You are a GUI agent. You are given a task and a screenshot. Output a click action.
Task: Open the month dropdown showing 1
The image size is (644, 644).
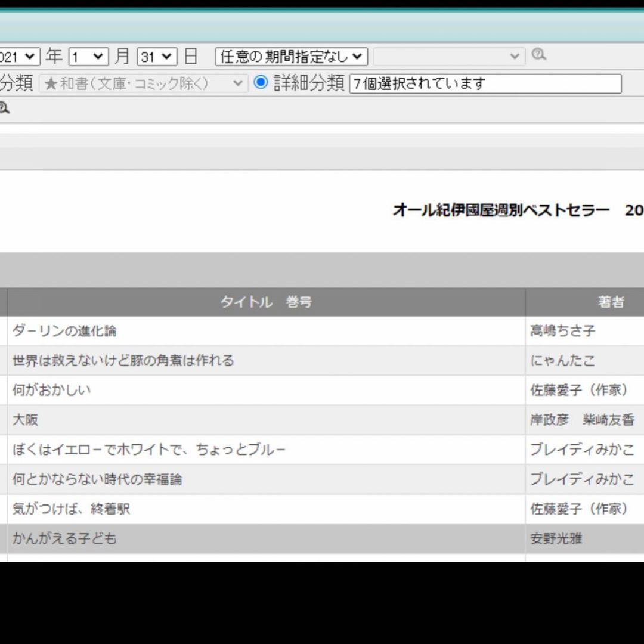(x=88, y=57)
